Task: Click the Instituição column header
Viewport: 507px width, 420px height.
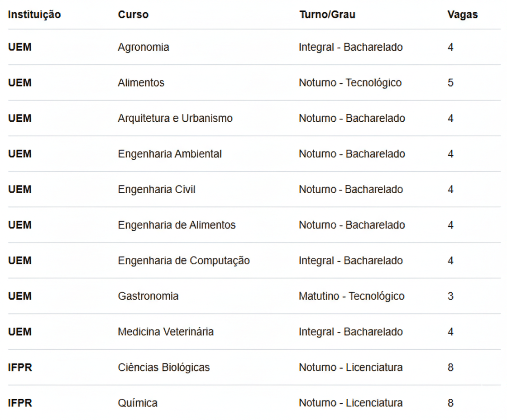Action: point(34,14)
